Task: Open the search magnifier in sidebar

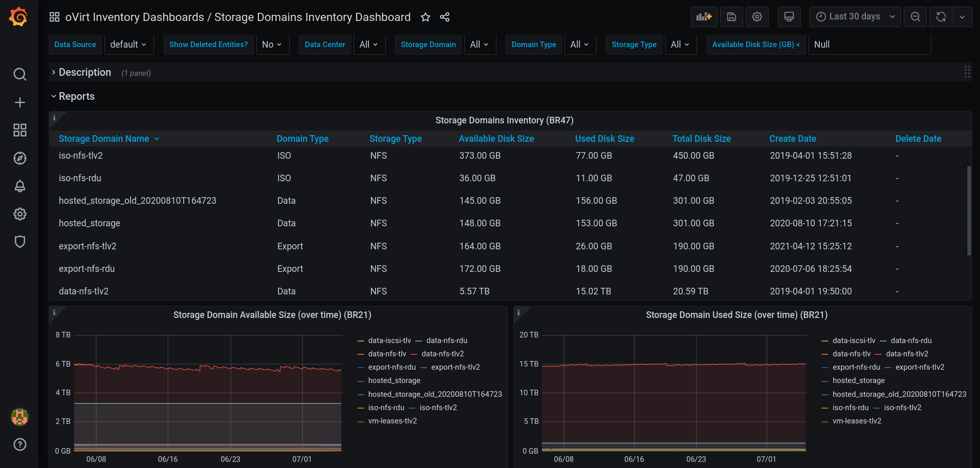Action: (19, 75)
